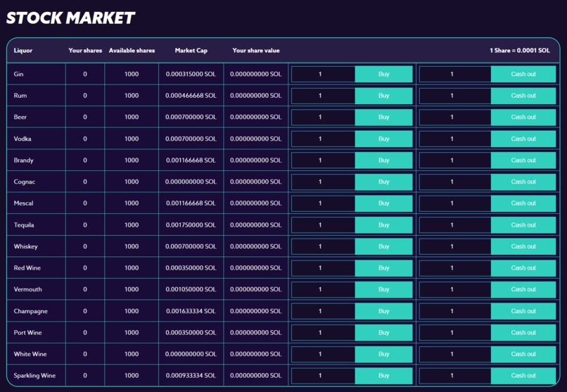Select the Beer buy quantity input

click(x=324, y=117)
